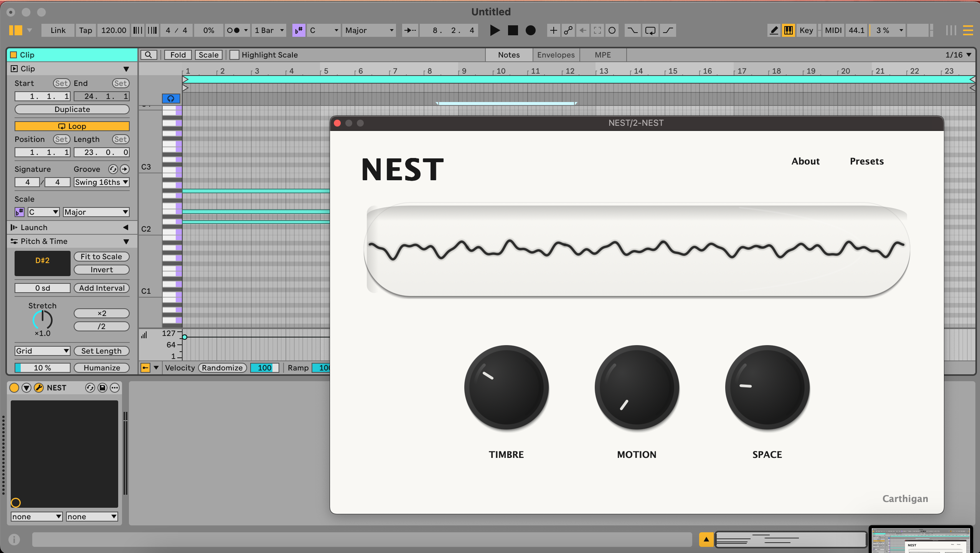Click Punch-Out switch icon

(668, 30)
